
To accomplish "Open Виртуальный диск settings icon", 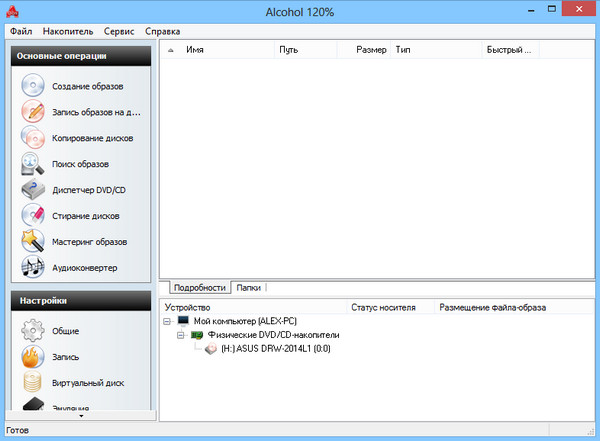I will pos(34,382).
